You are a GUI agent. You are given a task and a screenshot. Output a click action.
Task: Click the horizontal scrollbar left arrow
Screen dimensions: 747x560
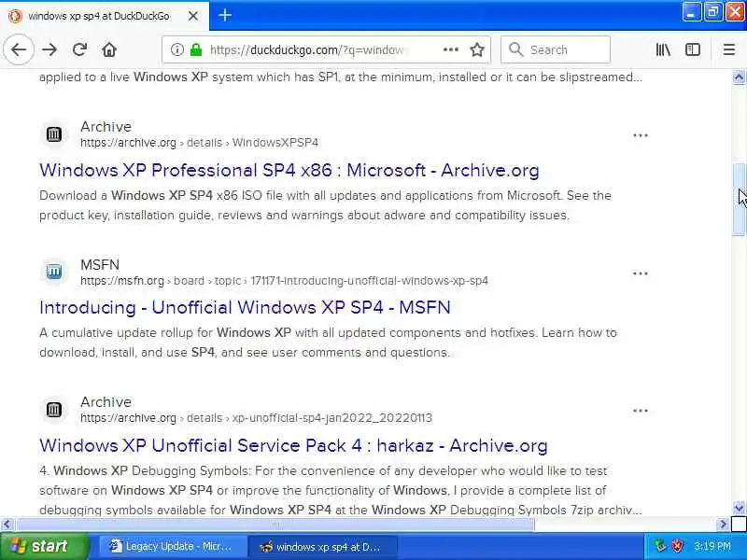[x=7, y=525]
